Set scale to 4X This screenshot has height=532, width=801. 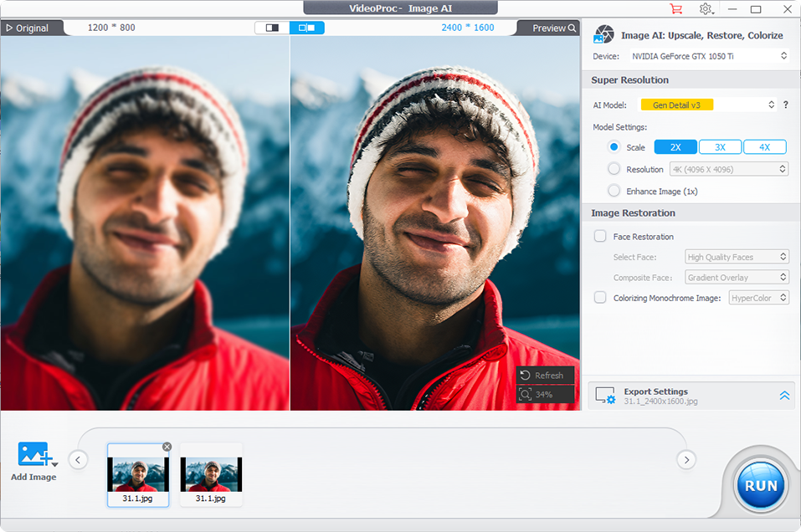tap(764, 147)
